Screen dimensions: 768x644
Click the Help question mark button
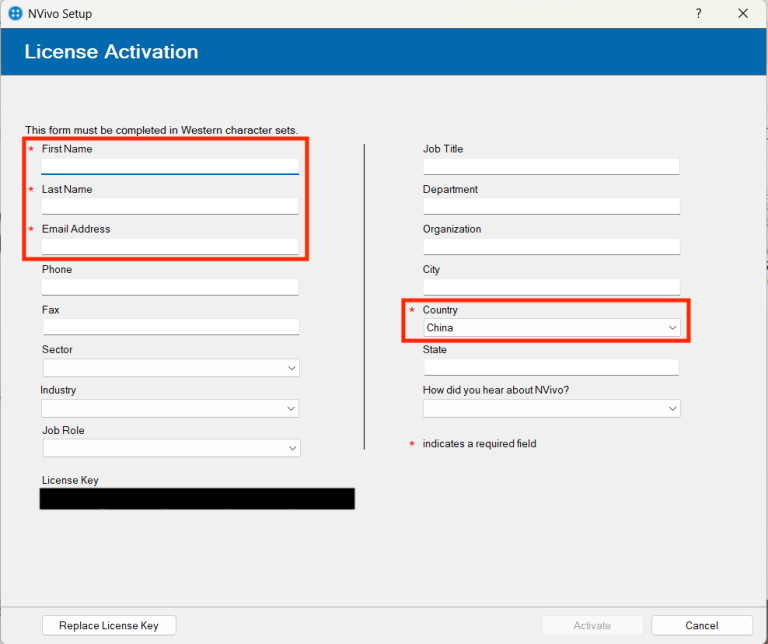(698, 14)
